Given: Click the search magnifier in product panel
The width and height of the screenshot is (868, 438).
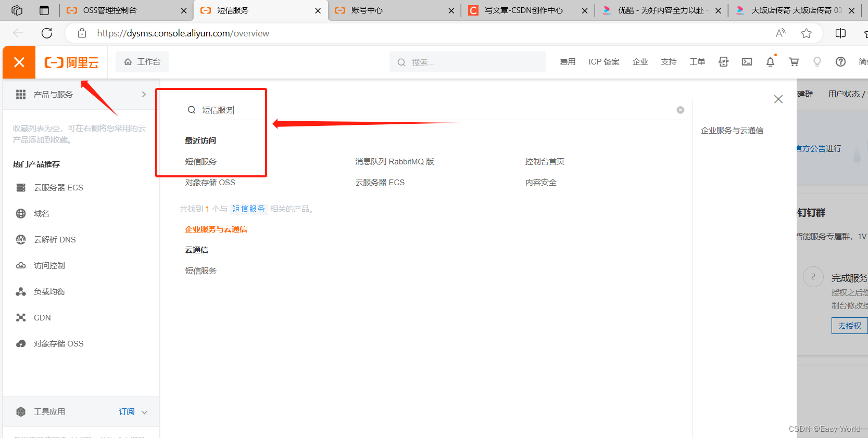Looking at the screenshot, I should [x=192, y=110].
